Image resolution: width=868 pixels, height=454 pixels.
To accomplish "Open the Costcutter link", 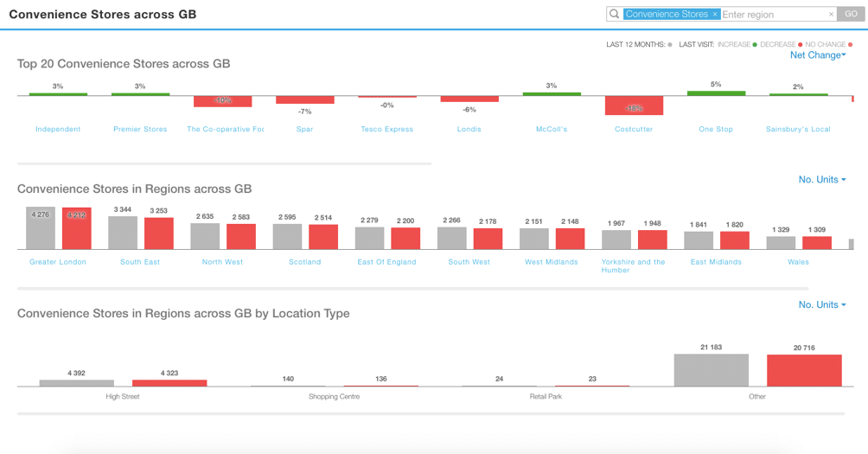I will pyautogui.click(x=634, y=129).
